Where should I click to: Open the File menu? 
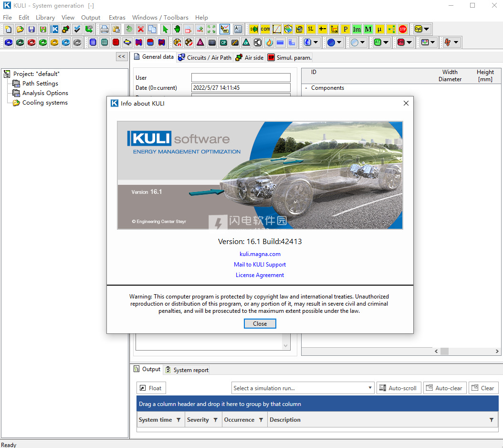click(7, 17)
